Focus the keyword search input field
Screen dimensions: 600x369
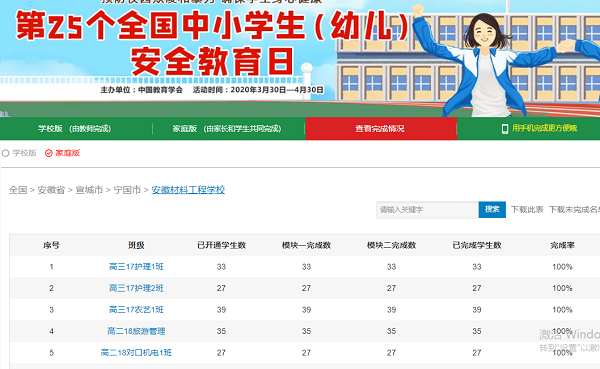click(x=427, y=210)
